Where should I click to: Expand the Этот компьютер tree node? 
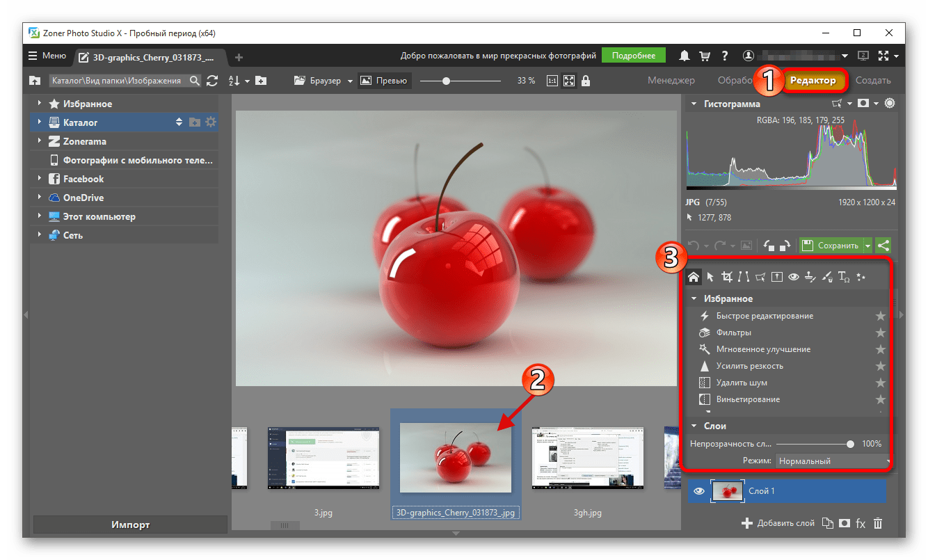[40, 216]
